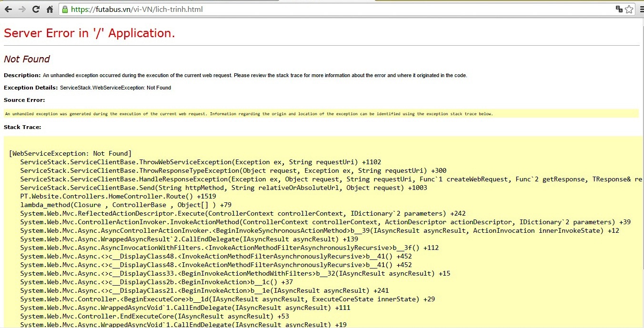Screen dimensions: 644x328
Task: Click the italic 'Not Found' subheading
Action: (27, 59)
